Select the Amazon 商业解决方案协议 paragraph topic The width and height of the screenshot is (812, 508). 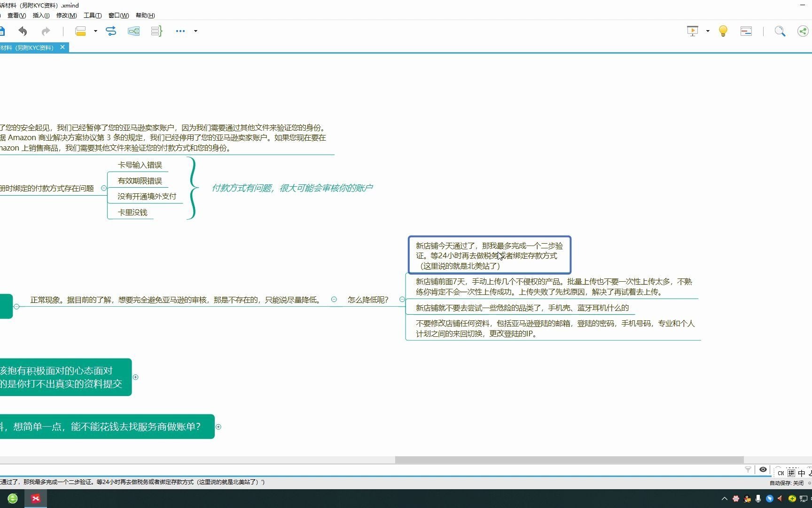(163, 138)
